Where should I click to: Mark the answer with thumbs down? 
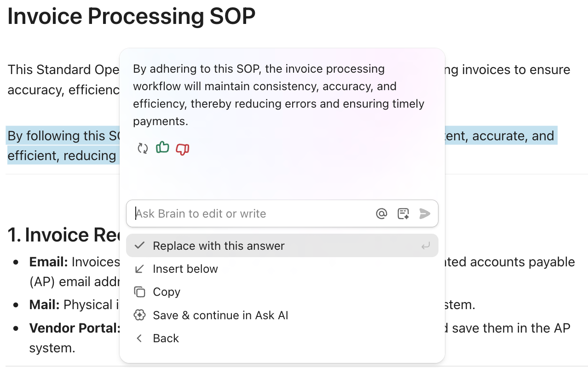click(183, 148)
